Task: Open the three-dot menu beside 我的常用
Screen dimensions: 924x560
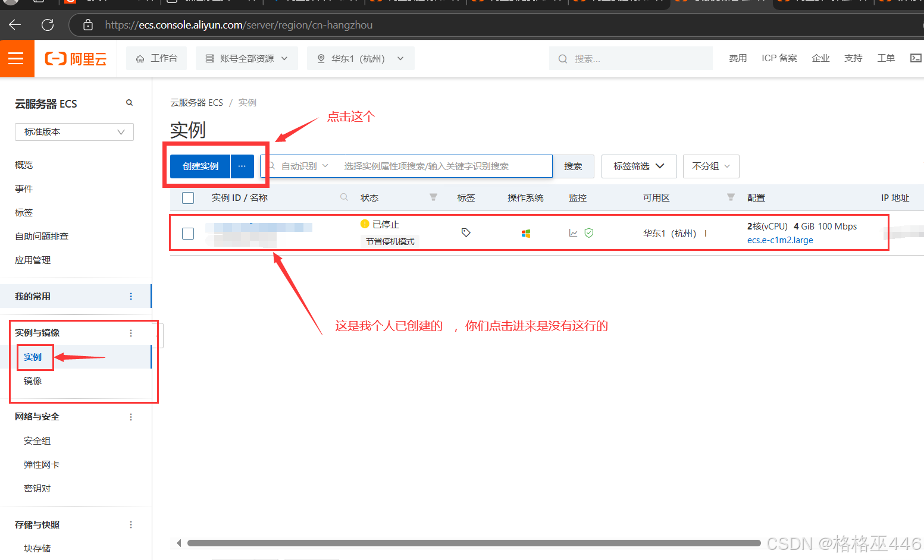Action: [131, 297]
